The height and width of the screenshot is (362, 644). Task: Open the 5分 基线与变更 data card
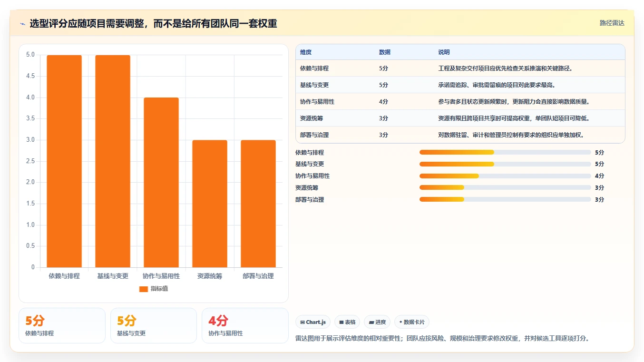click(x=154, y=325)
